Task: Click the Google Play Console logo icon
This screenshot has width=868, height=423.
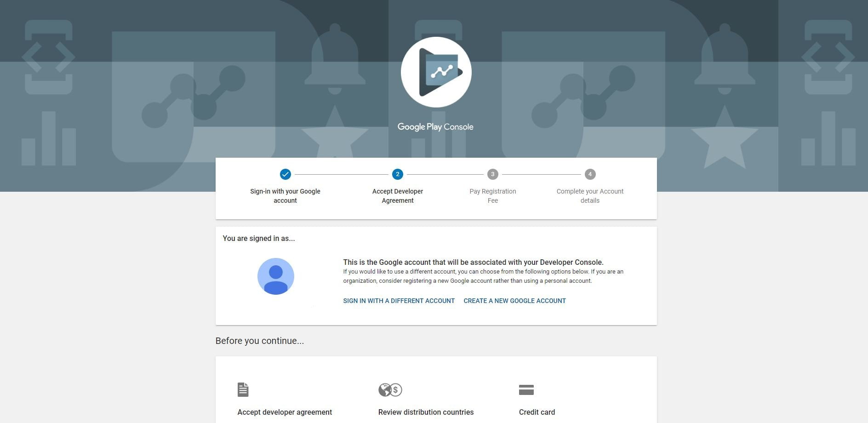Action: click(x=436, y=72)
